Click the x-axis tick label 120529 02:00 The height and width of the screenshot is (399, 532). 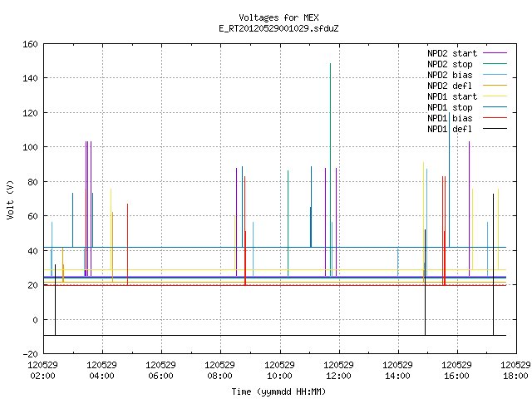point(42,371)
